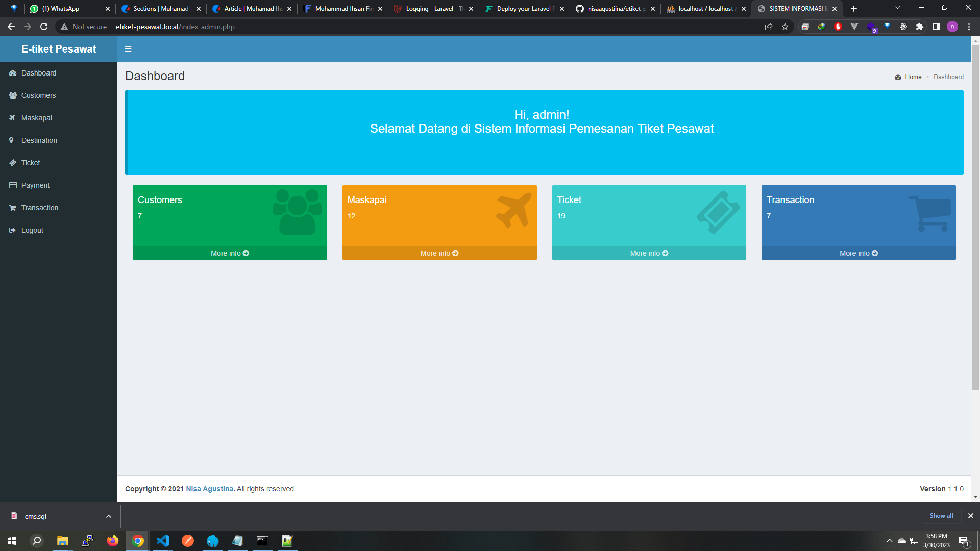Open File Explorer from taskbar
This screenshot has height=551, width=980.
(62, 541)
